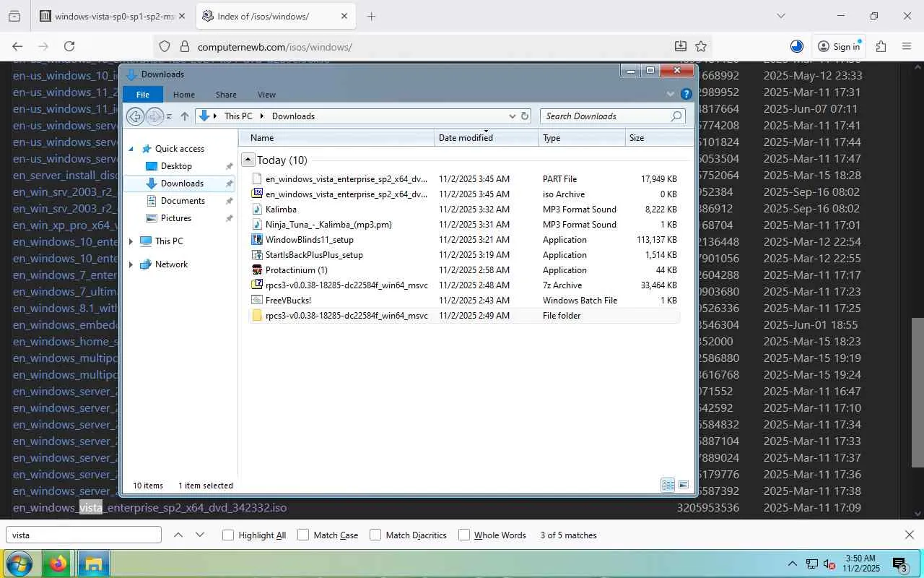
Task: Select Desktop in Quick access
Action: (x=176, y=166)
